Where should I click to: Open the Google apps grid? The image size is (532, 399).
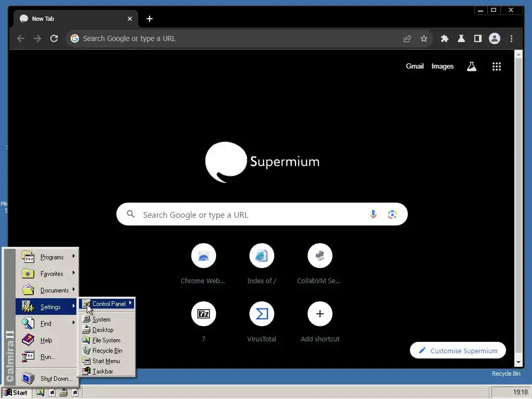tap(496, 66)
